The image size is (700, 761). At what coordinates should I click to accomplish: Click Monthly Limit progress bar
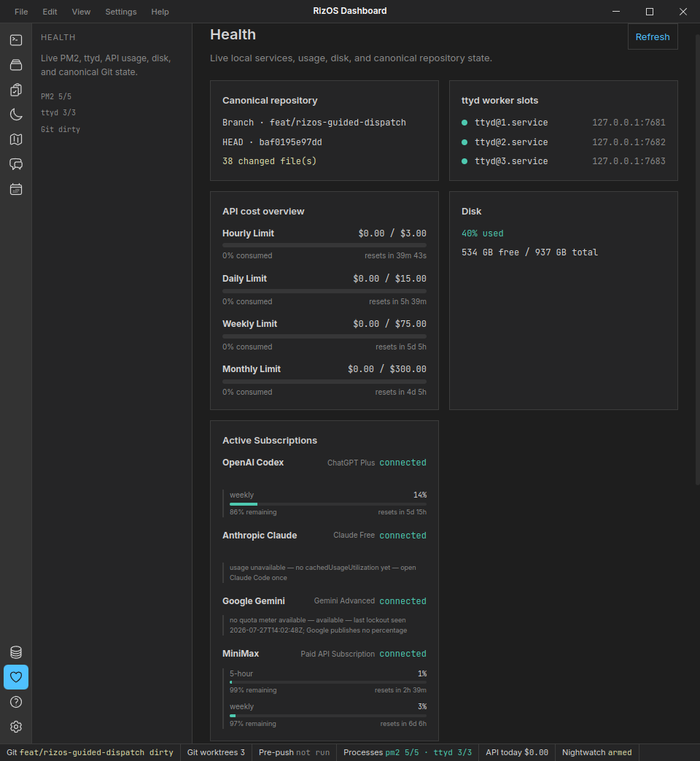coord(324,382)
